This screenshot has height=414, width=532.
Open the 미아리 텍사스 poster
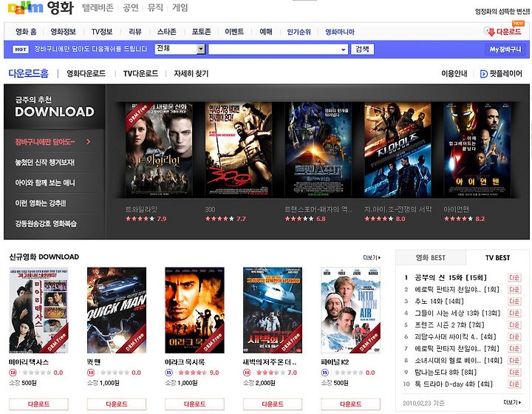[38, 310]
